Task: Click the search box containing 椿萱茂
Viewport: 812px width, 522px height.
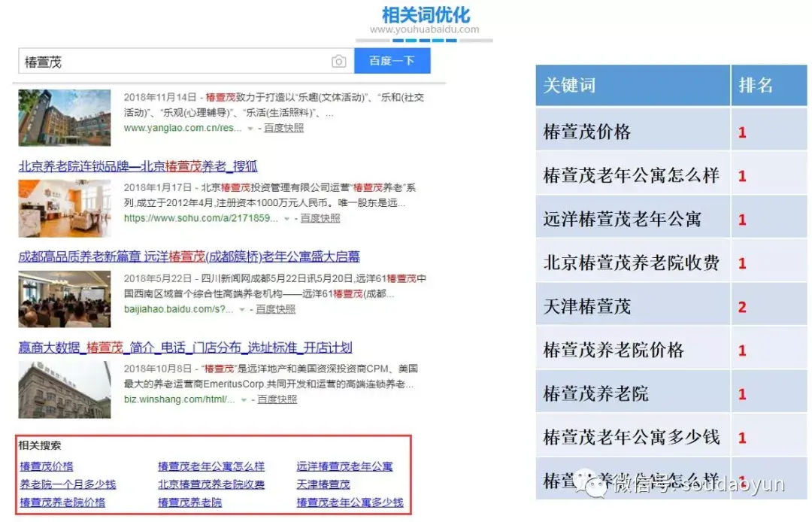Action: pos(186,61)
